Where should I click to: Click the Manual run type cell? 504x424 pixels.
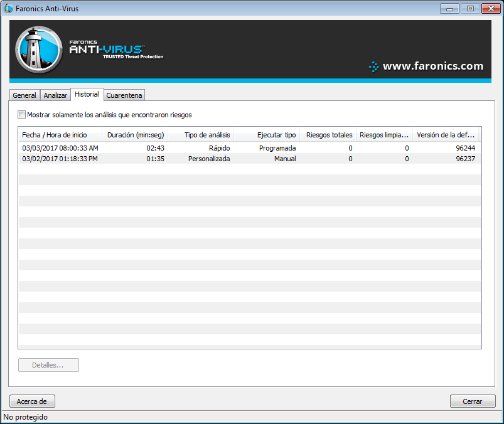click(x=285, y=159)
